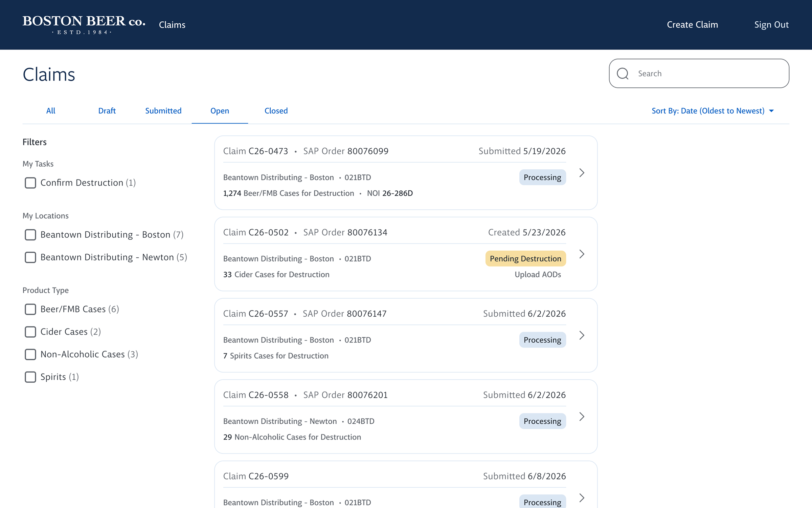This screenshot has width=812, height=508.
Task: Open claim C26-0557 with its chevron arrow
Action: (x=582, y=335)
